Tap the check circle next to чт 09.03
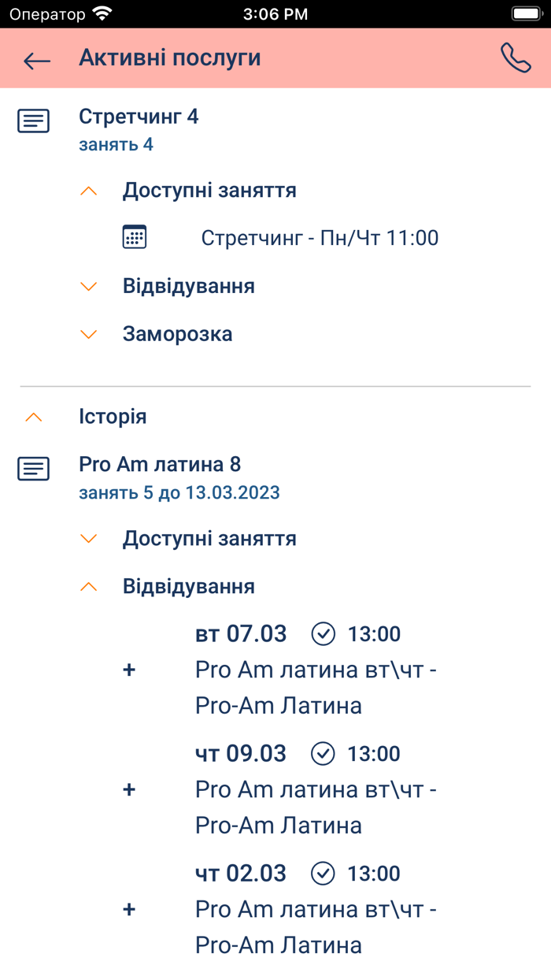551x980 pixels. point(322,753)
